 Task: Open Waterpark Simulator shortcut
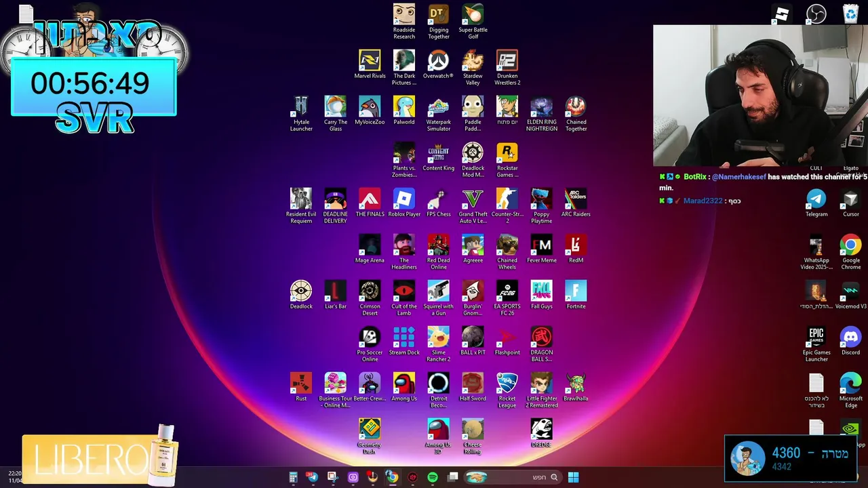438,114
